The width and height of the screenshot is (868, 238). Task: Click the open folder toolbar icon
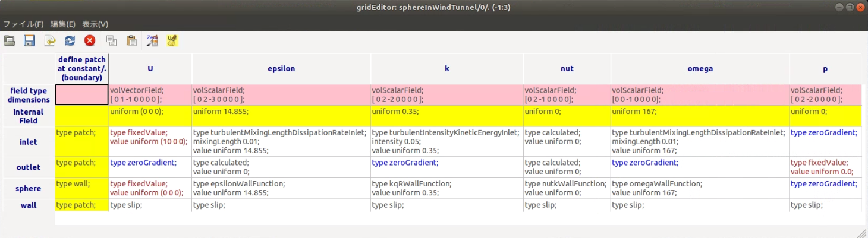coord(10,41)
